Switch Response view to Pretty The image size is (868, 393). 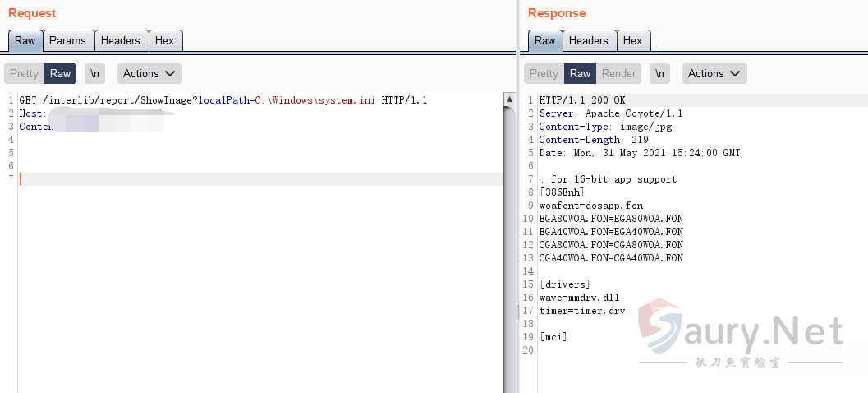[x=544, y=73]
